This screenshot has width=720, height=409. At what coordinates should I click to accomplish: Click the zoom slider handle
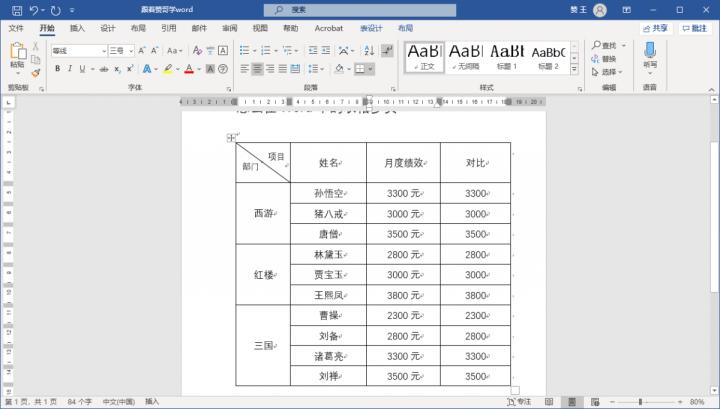(640, 402)
